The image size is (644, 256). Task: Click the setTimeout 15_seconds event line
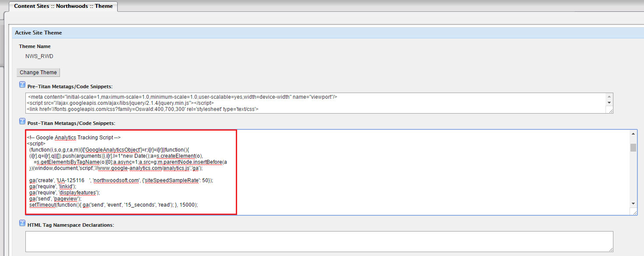(x=113, y=204)
